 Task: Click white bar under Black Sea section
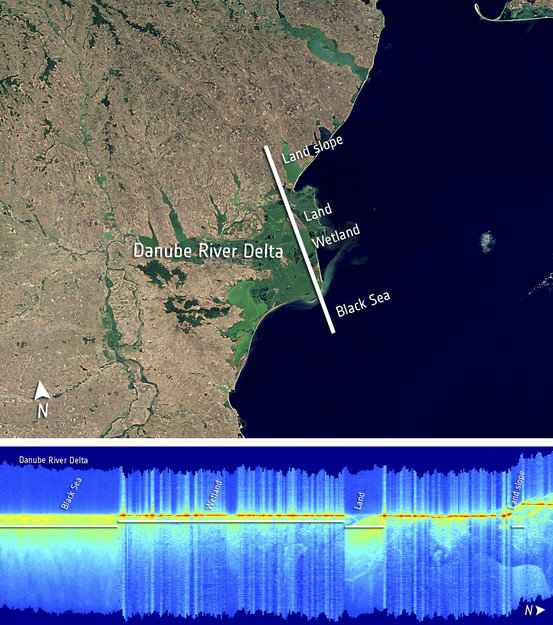point(59,527)
